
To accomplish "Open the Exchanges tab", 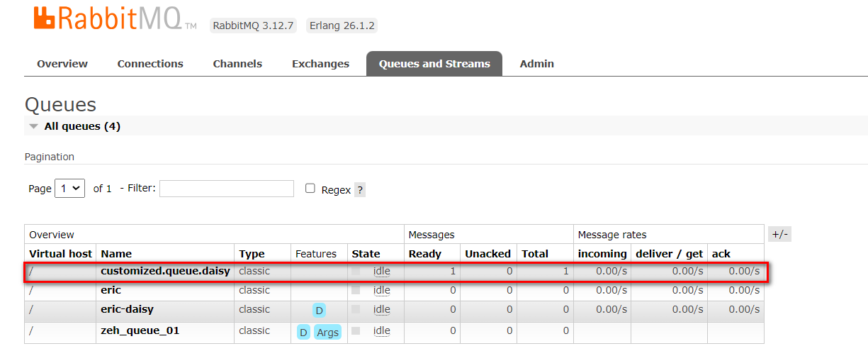I will [x=320, y=64].
